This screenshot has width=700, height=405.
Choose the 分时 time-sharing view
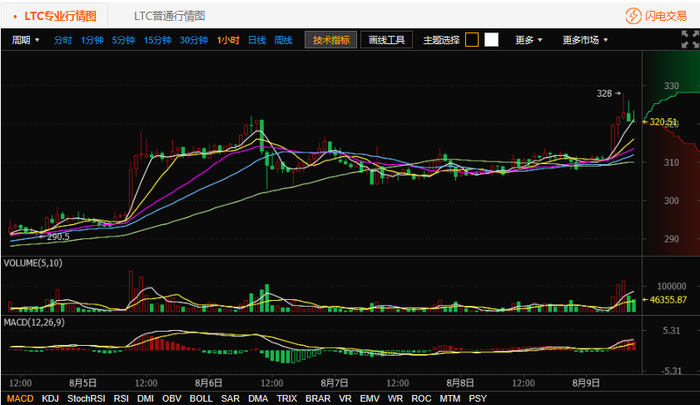pos(62,40)
